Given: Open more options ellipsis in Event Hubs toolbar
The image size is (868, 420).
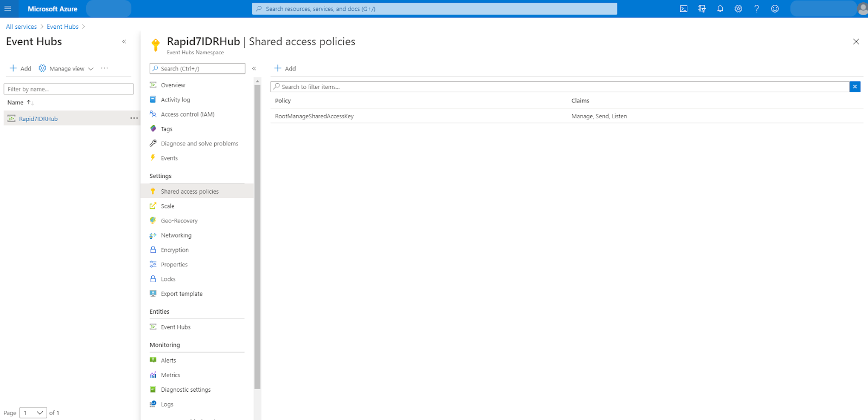Looking at the screenshot, I should 105,68.
